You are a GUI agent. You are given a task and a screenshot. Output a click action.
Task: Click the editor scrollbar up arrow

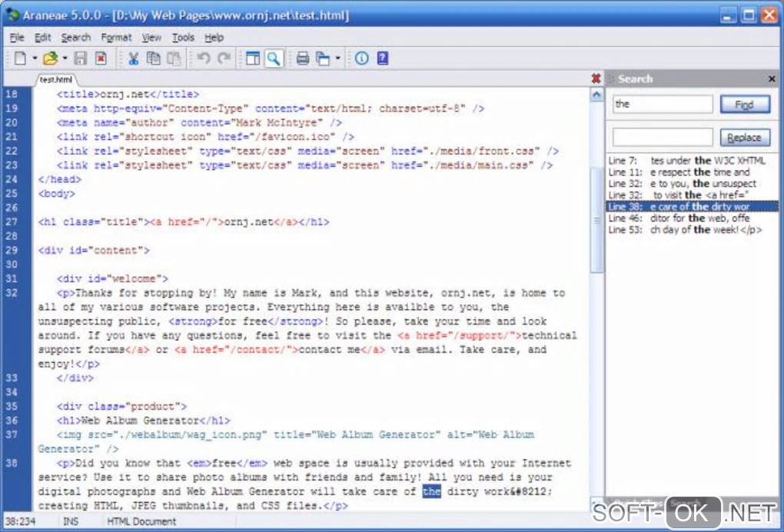coord(596,95)
